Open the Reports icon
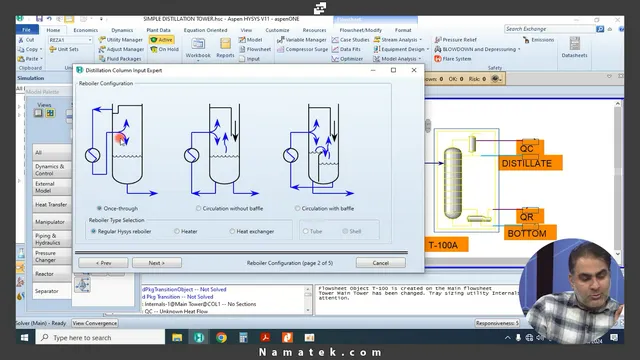Image resolution: width=640 pixels, height=360 pixels. click(x=225, y=48)
